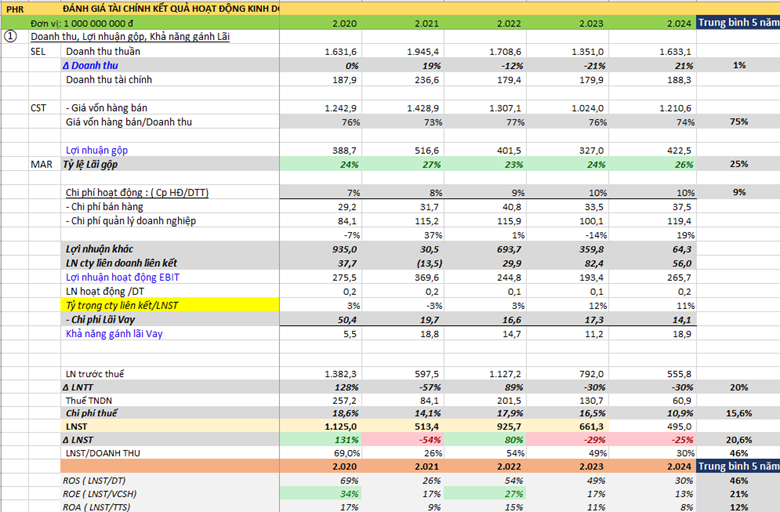Click net revenue value 1.631,6

point(341,51)
